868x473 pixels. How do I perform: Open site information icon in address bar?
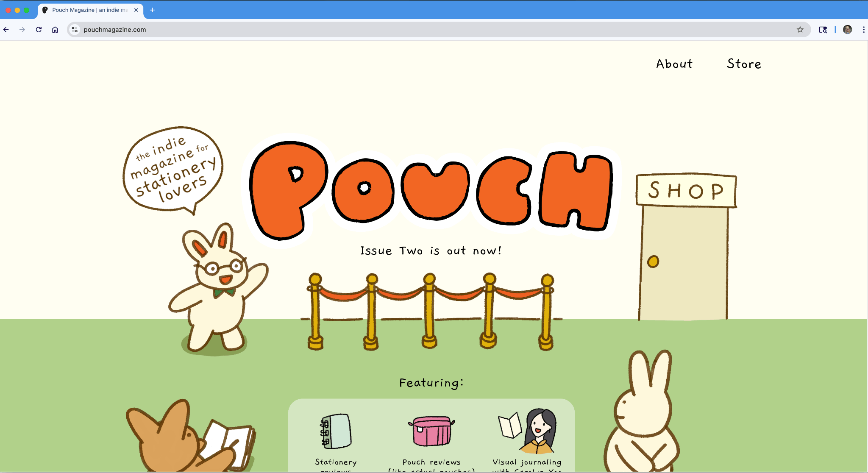[x=75, y=30]
